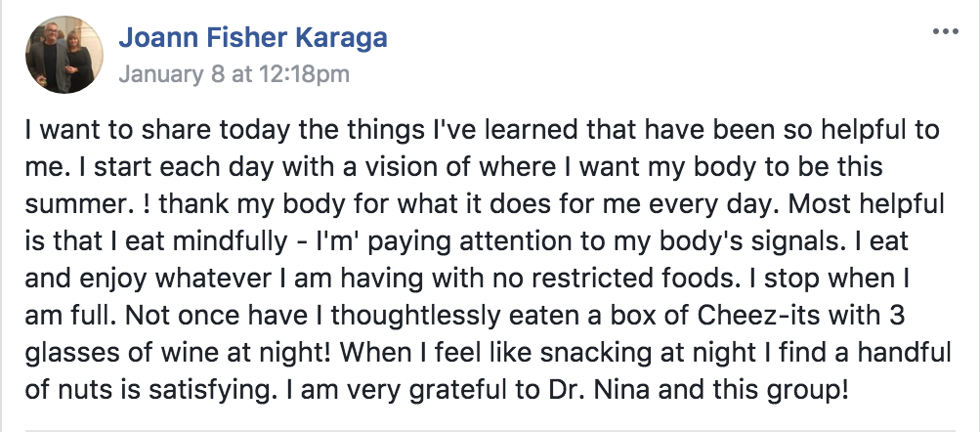980x432 pixels.
Task: Open the Joann Fisher Karaga profile link
Action: point(253,37)
